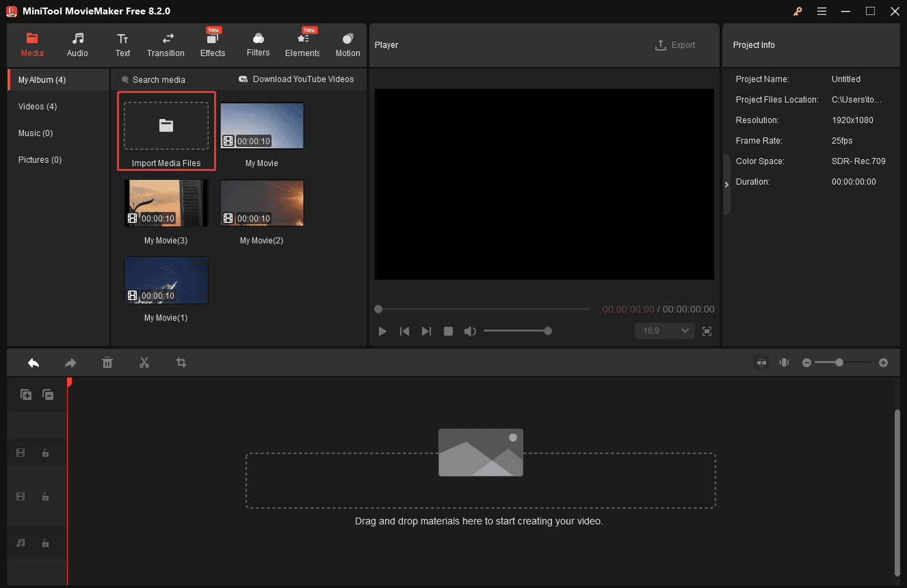Select My Album (4) category
This screenshot has width=907, height=588.
59,80
